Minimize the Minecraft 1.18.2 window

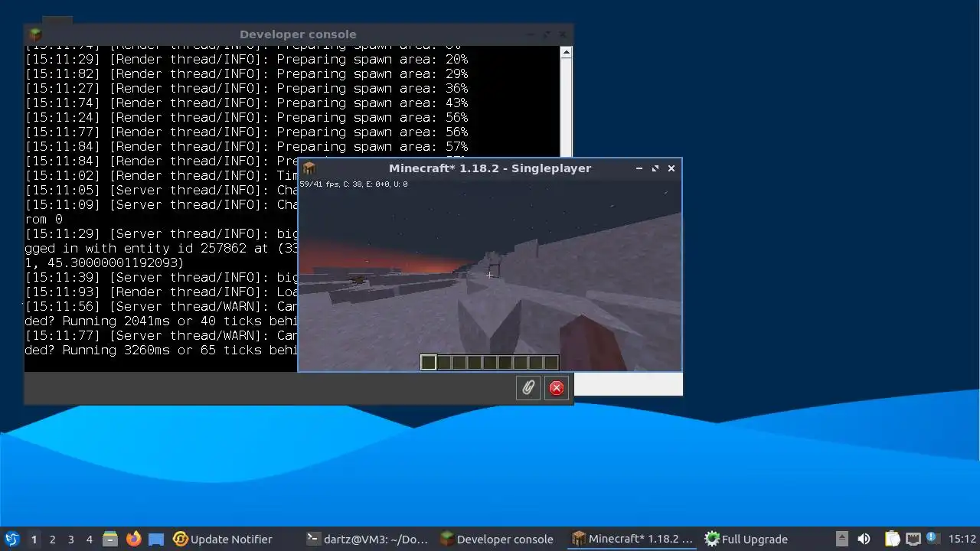click(x=639, y=168)
